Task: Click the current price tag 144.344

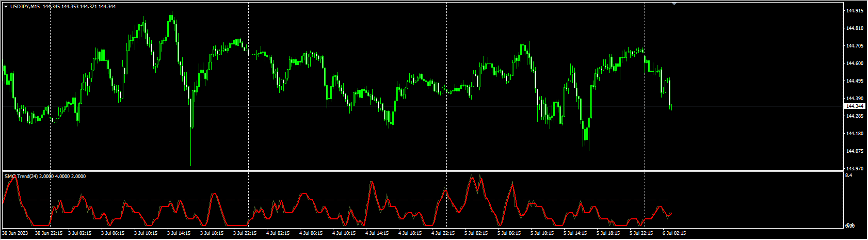Action: click(855, 106)
